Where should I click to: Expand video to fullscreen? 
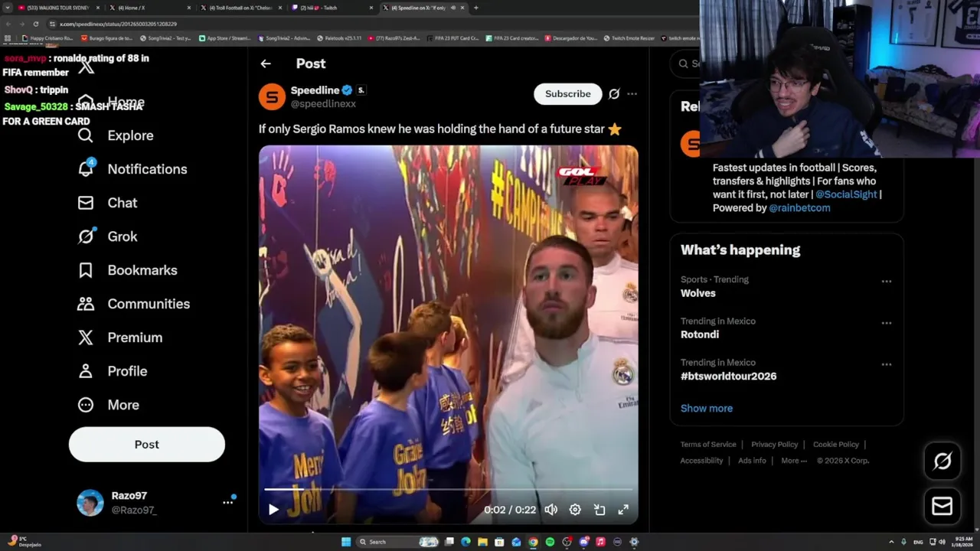point(623,510)
